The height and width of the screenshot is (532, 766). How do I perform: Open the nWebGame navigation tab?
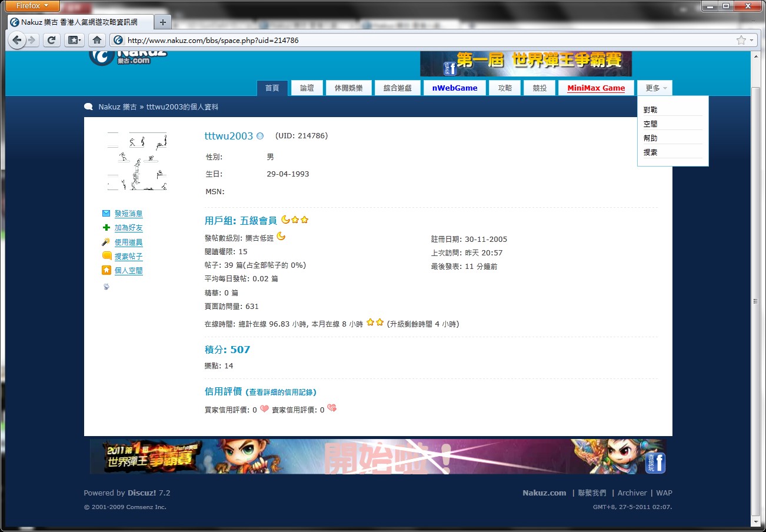tap(455, 88)
